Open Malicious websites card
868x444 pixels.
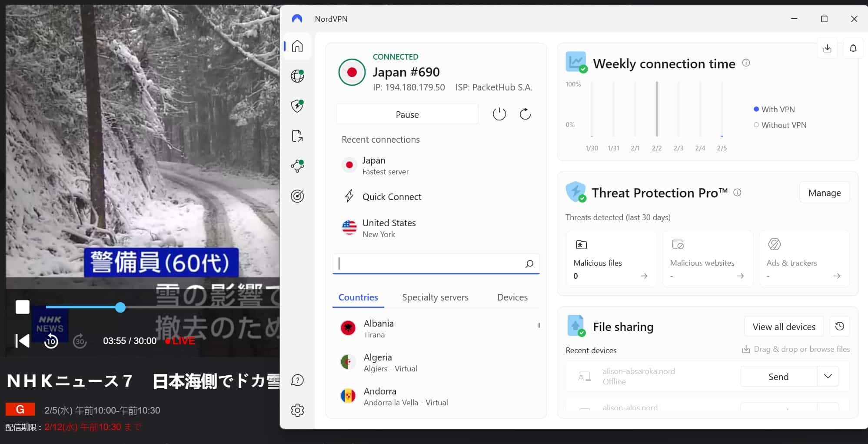click(x=708, y=259)
